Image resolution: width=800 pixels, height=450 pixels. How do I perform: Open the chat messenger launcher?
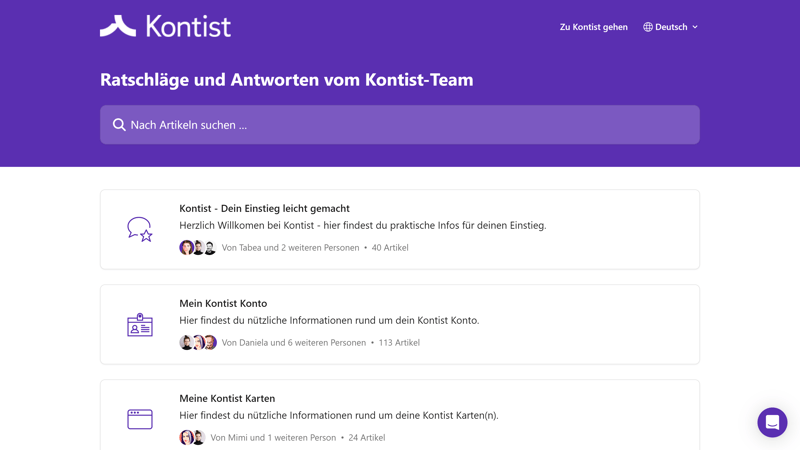tap(772, 422)
